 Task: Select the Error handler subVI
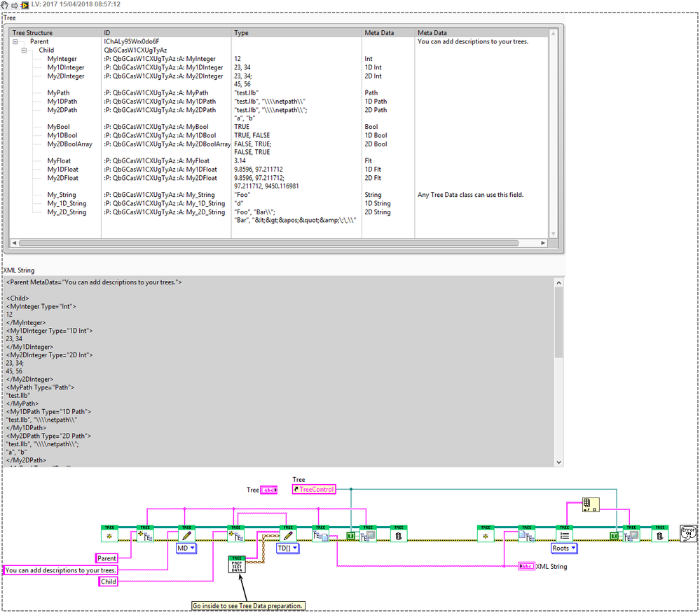click(688, 534)
